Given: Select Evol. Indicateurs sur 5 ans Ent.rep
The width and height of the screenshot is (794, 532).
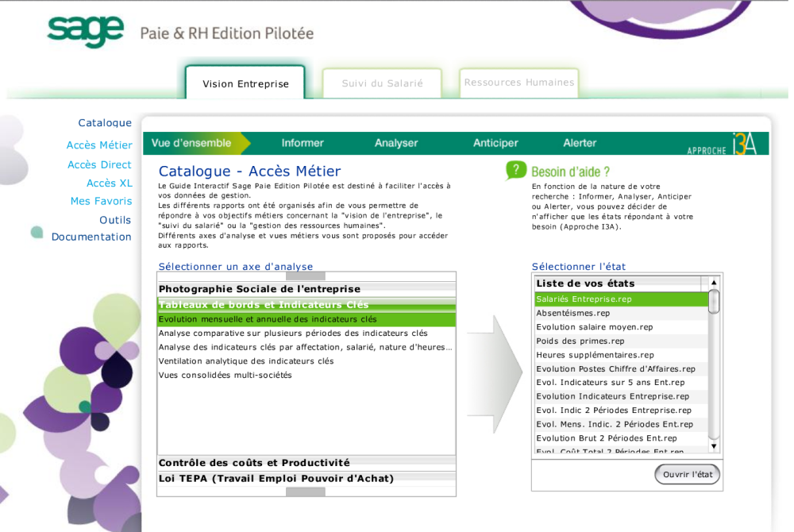Looking at the screenshot, I should 622,383.
